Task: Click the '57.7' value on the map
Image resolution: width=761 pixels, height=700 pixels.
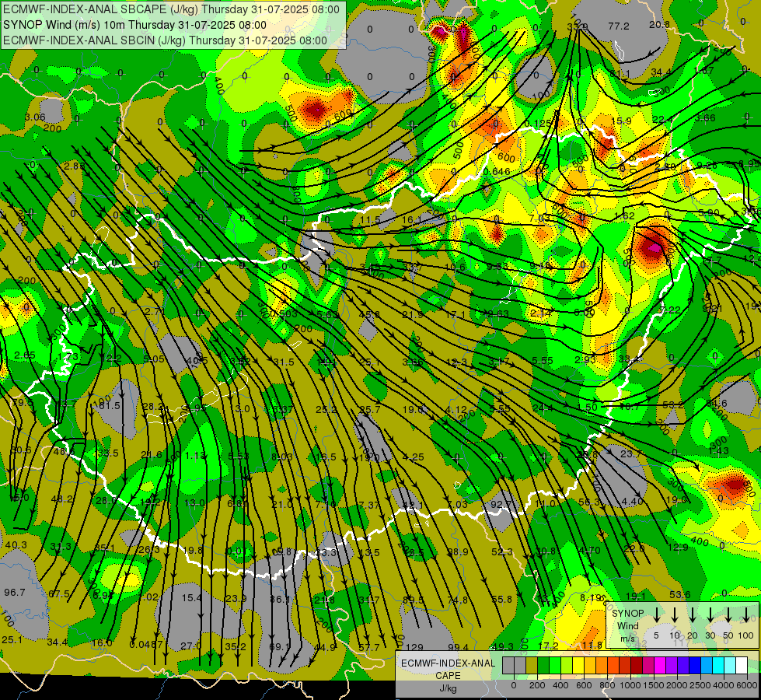Action: pos(369,647)
